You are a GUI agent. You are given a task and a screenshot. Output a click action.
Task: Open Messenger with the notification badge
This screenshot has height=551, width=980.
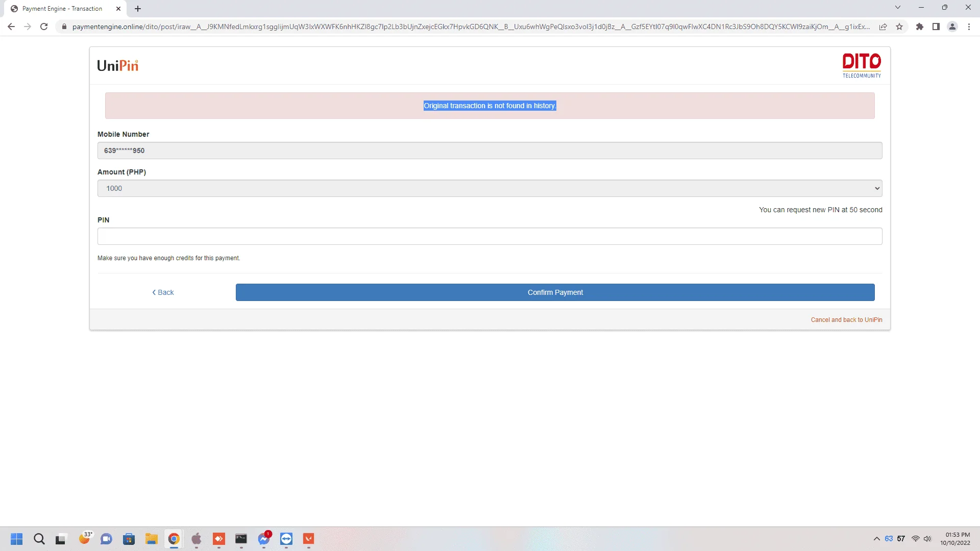coord(264,539)
